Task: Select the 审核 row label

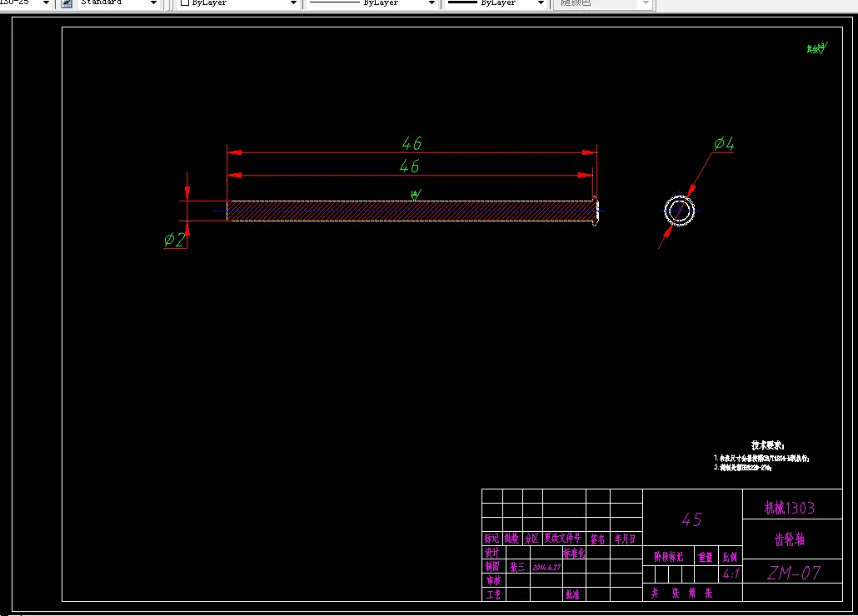Action: (x=493, y=580)
